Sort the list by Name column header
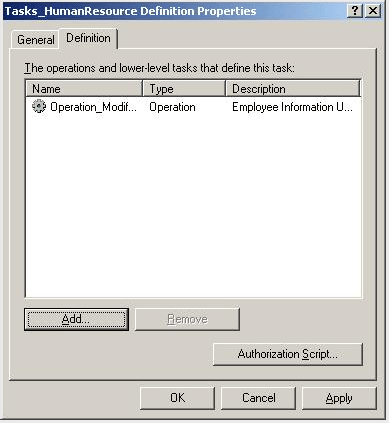 coord(84,89)
